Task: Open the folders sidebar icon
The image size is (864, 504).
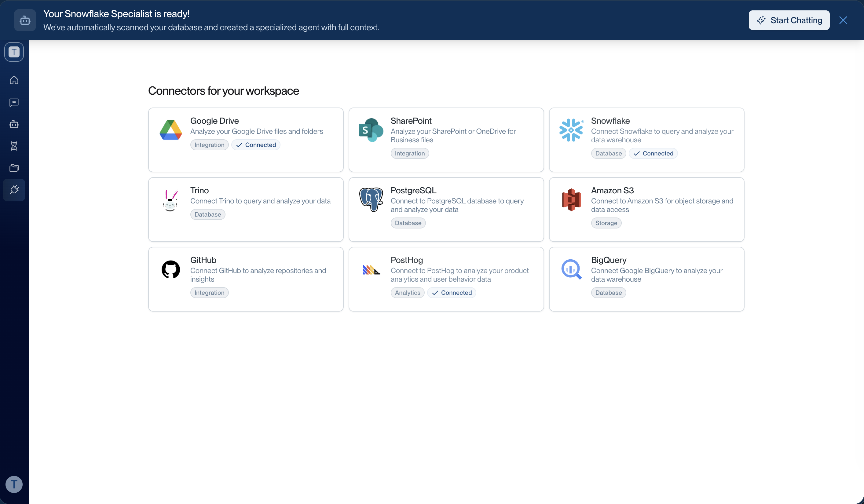Action: 14,168
